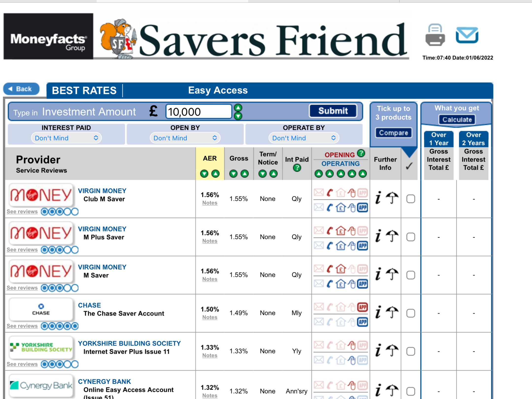Click the Chase logo thumbnail
The image size is (532, 399).
click(41, 309)
